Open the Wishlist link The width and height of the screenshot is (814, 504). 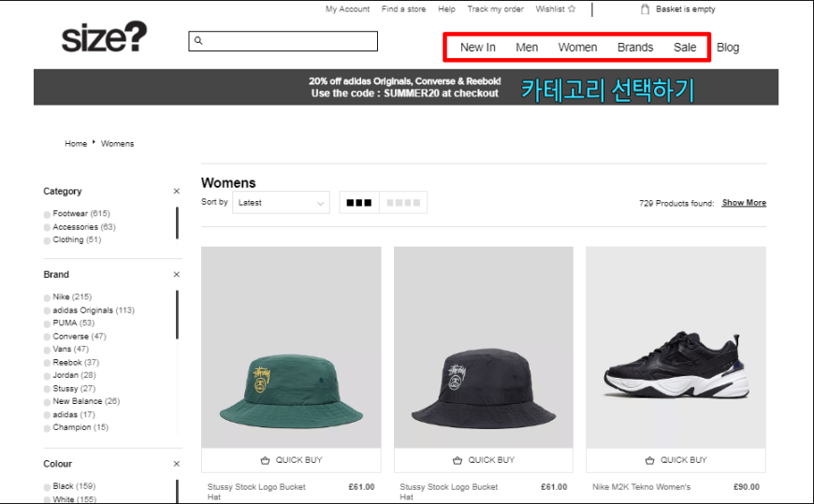coord(550,8)
